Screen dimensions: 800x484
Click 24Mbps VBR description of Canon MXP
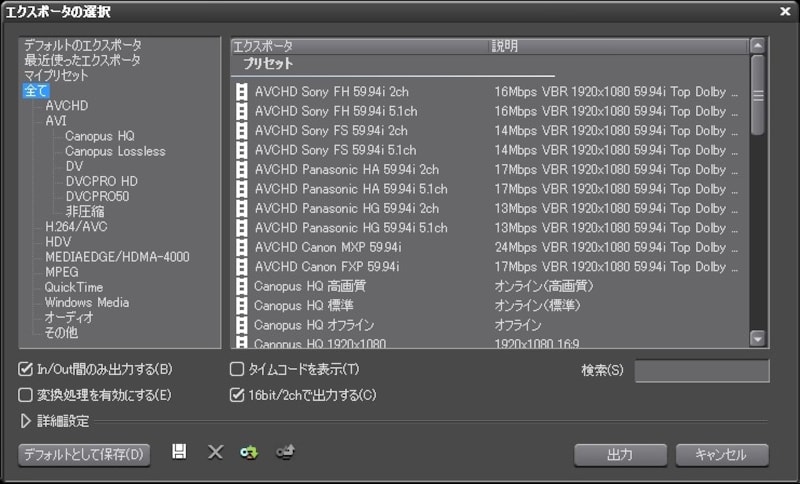pos(616,247)
